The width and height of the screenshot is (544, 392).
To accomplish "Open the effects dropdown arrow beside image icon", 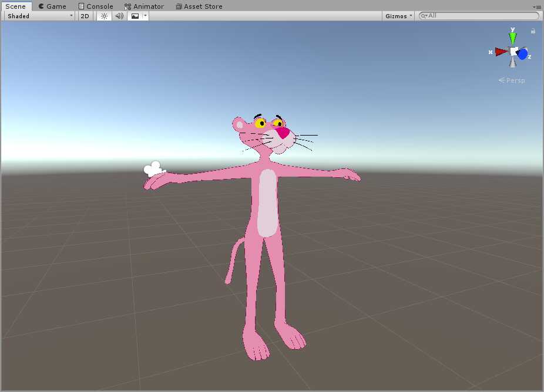I will click(145, 16).
